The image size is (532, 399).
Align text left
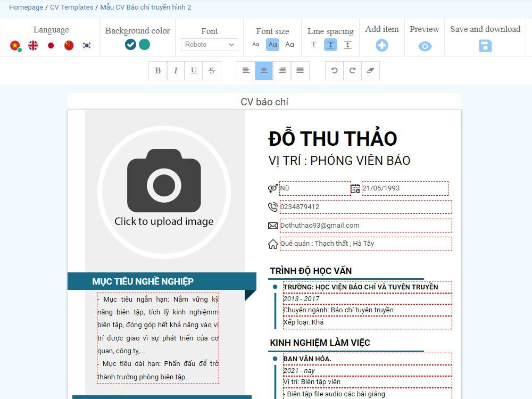point(246,71)
